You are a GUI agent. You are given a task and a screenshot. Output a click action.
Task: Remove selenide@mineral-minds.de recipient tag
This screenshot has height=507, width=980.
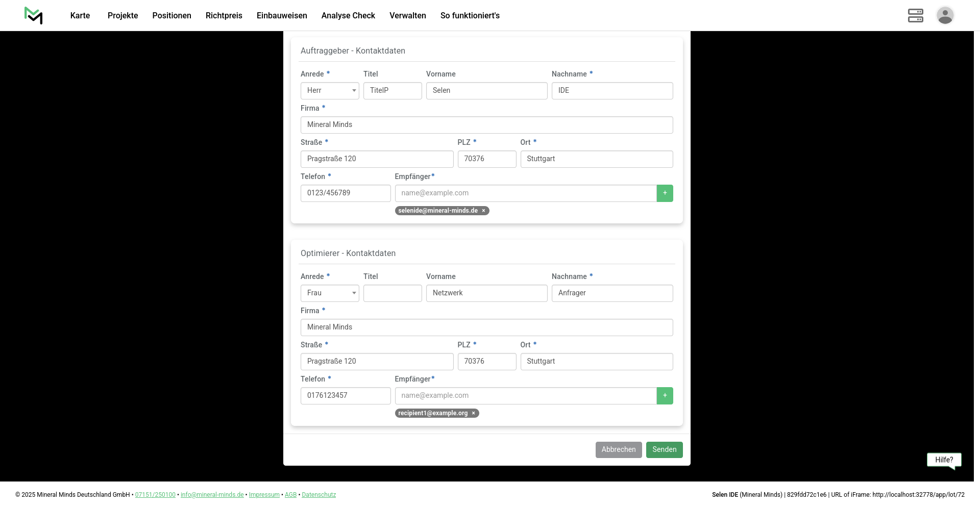tap(483, 211)
